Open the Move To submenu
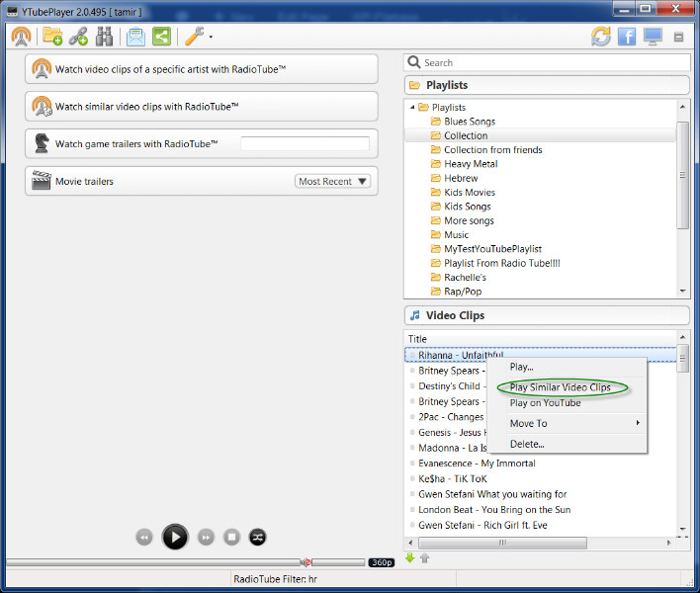The image size is (700, 593). 567,423
